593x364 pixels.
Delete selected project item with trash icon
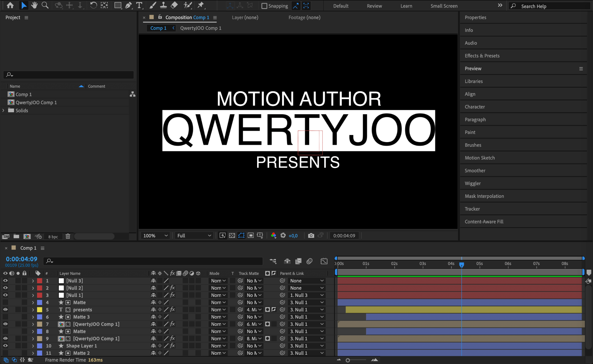tap(68, 236)
